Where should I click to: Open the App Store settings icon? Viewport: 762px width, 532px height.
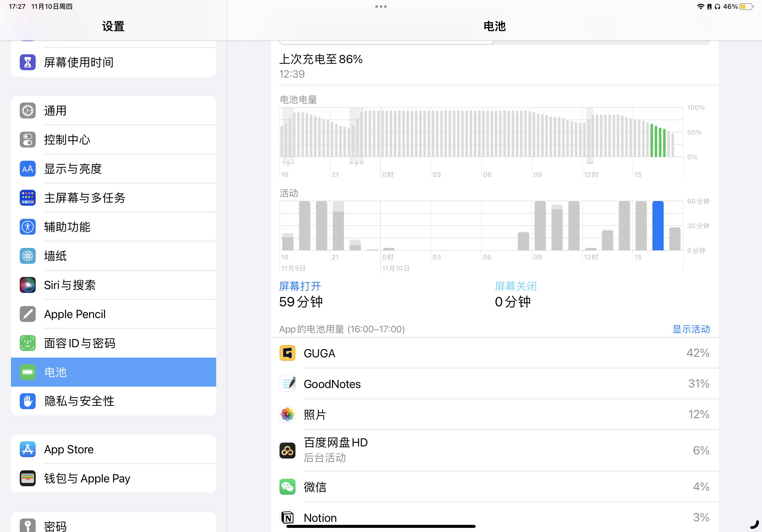pos(27,449)
